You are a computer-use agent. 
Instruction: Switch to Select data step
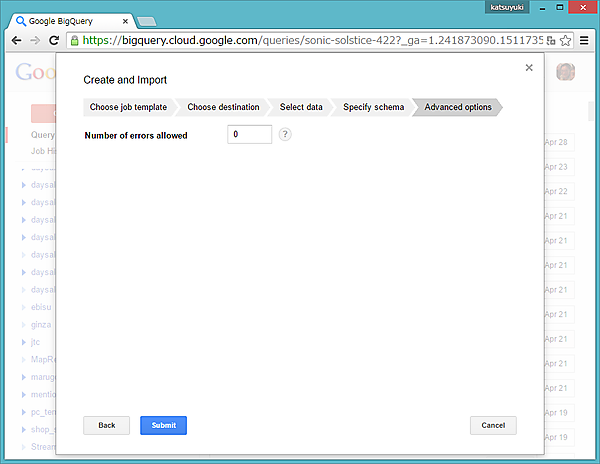[x=301, y=107]
